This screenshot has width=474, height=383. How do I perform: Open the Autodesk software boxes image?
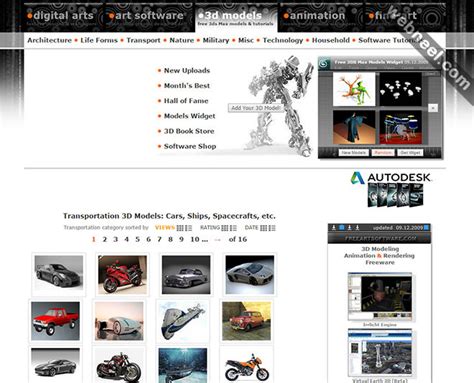396,195
